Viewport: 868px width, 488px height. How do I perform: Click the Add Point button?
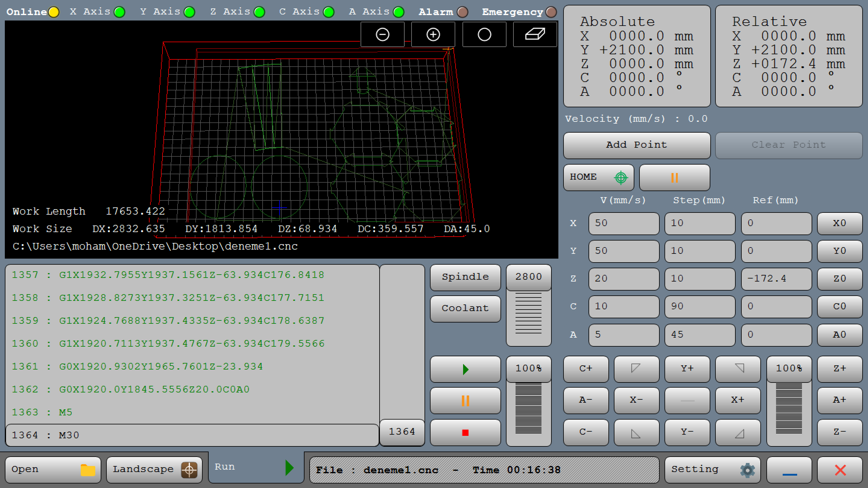[636, 145]
